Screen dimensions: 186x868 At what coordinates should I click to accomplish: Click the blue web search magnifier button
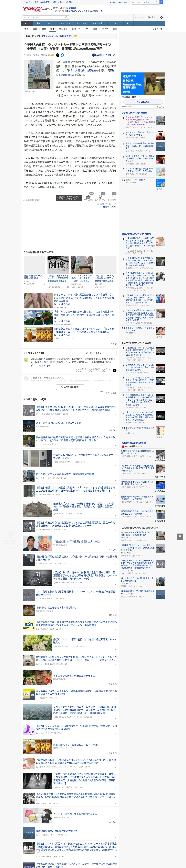[x=161, y=2]
